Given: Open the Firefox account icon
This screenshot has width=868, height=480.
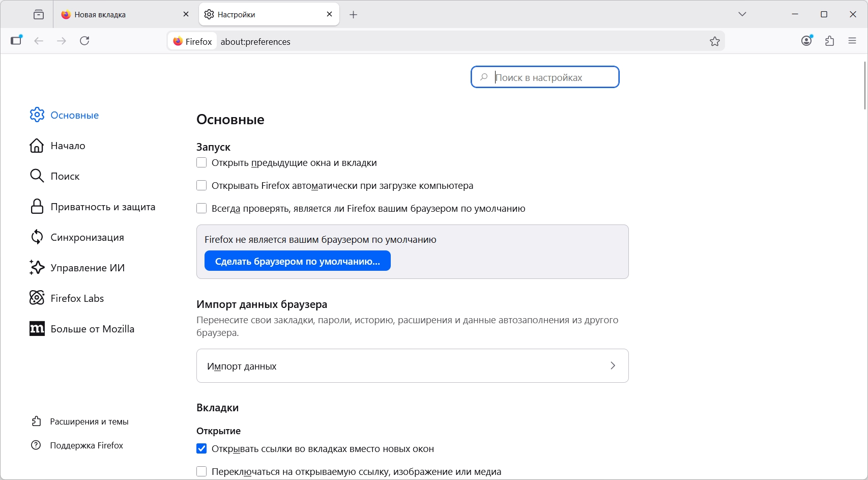Looking at the screenshot, I should (806, 41).
